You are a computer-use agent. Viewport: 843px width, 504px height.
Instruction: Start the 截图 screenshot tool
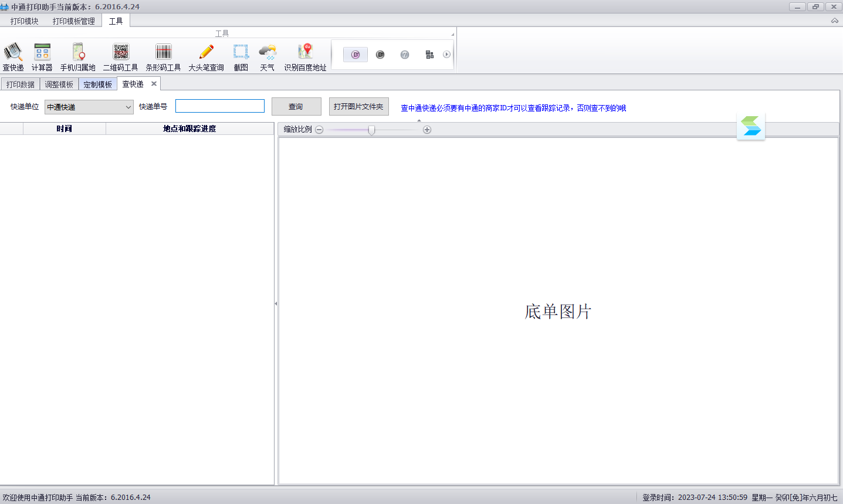(x=241, y=57)
